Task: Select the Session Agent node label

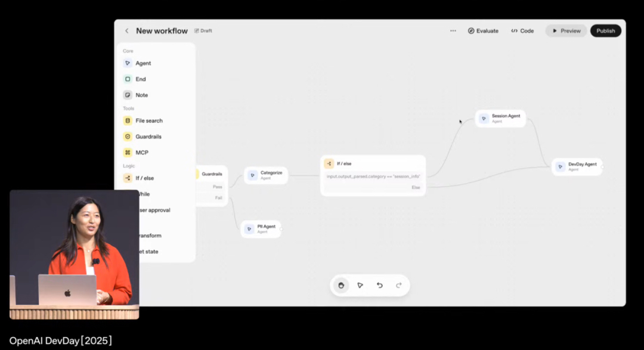Action: [506, 116]
